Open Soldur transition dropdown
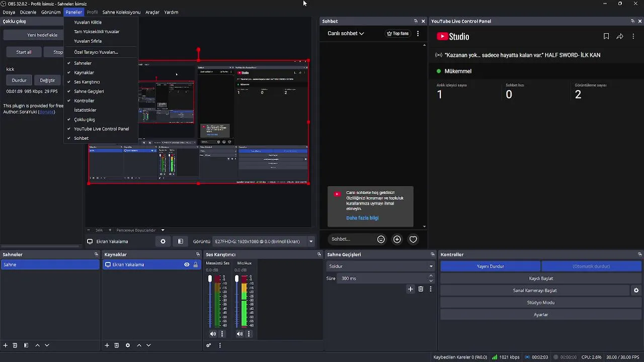The width and height of the screenshot is (644, 362). coord(380,266)
